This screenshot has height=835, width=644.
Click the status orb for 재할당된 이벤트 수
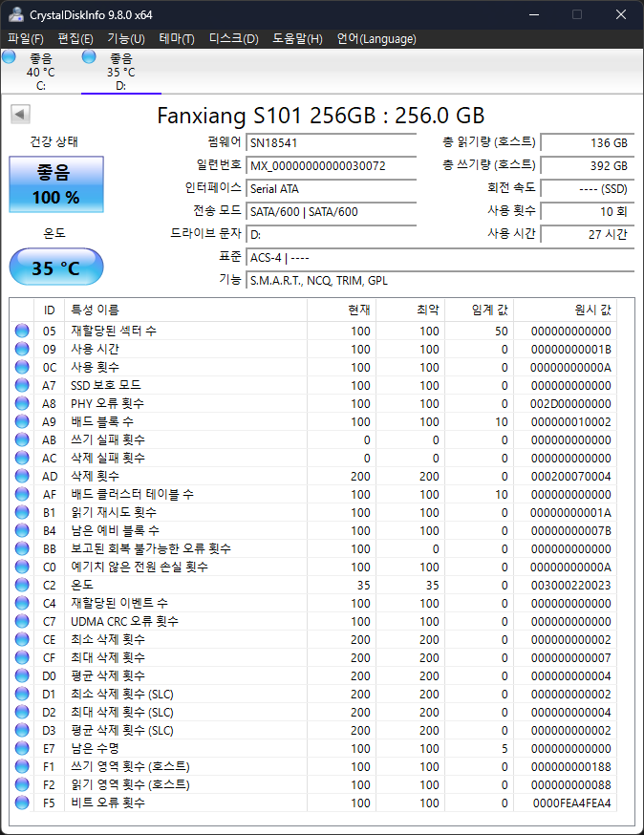pyautogui.click(x=22, y=603)
